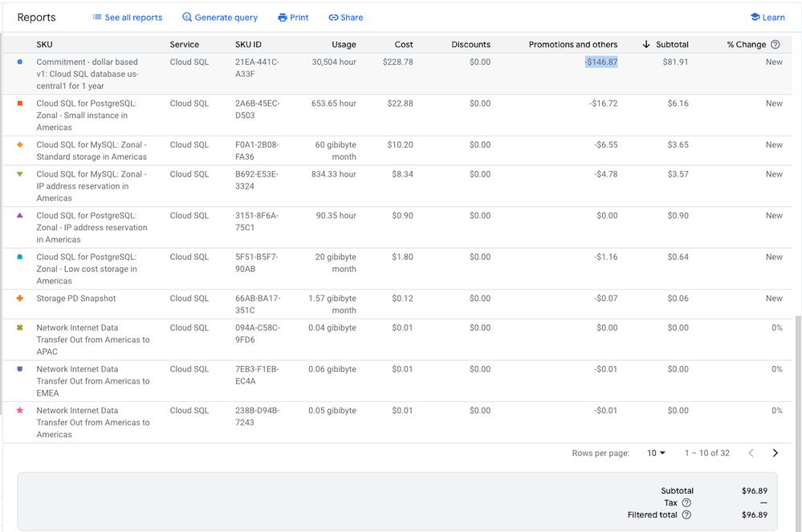This screenshot has height=532, width=802.
Task: Click the purple triangle marker for PostgreSQL IP reservation
Action: 20,216
